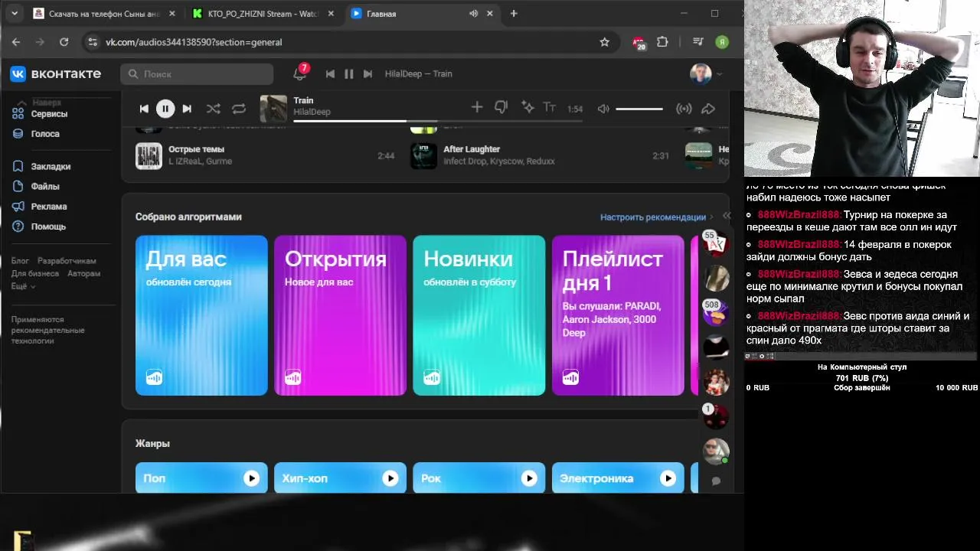The height and width of the screenshot is (551, 980).
Task: Switch to Скачать на телефон tab
Action: 105,14
